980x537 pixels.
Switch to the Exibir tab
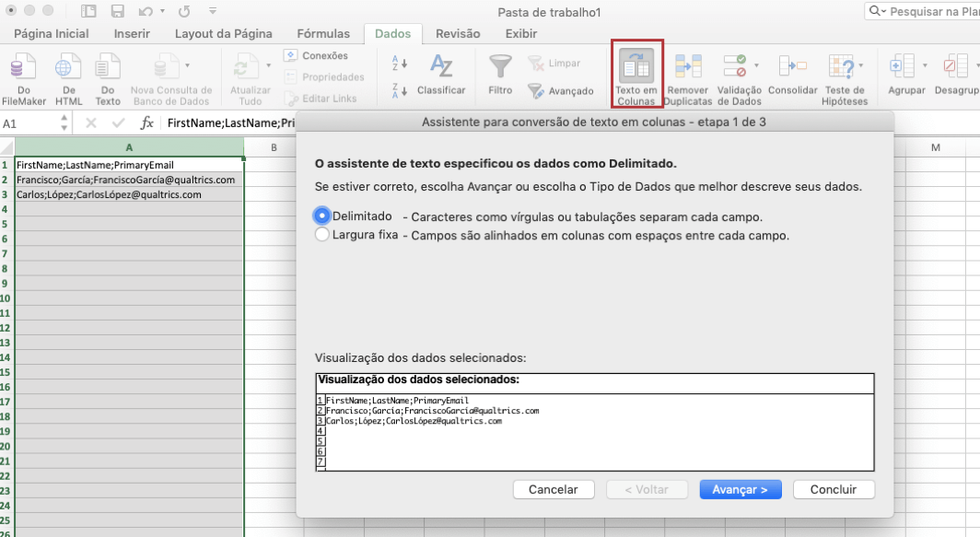pos(521,34)
